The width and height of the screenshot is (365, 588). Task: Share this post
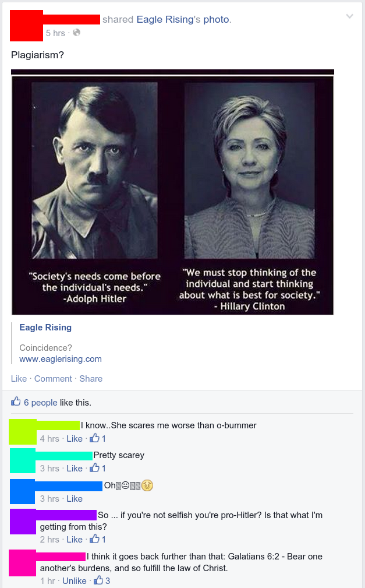point(91,379)
